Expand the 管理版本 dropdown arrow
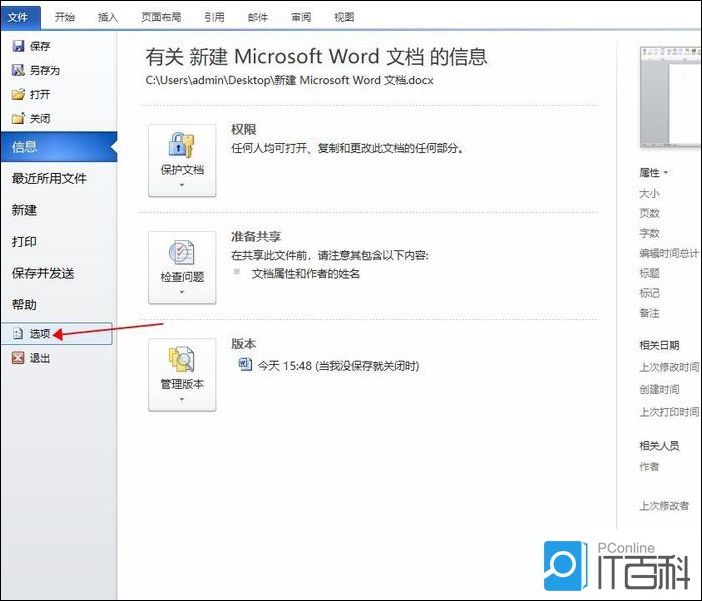The width and height of the screenshot is (702, 601). (x=182, y=399)
